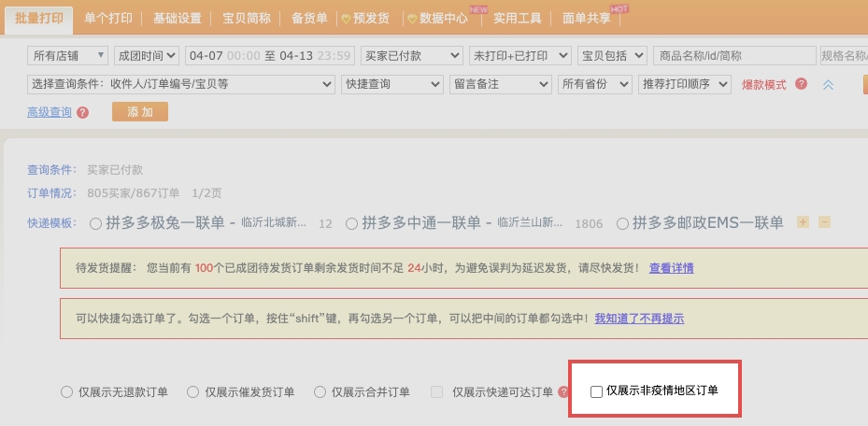Click the 我知道了不再提示 link
This screenshot has height=426, width=868.
639,319
